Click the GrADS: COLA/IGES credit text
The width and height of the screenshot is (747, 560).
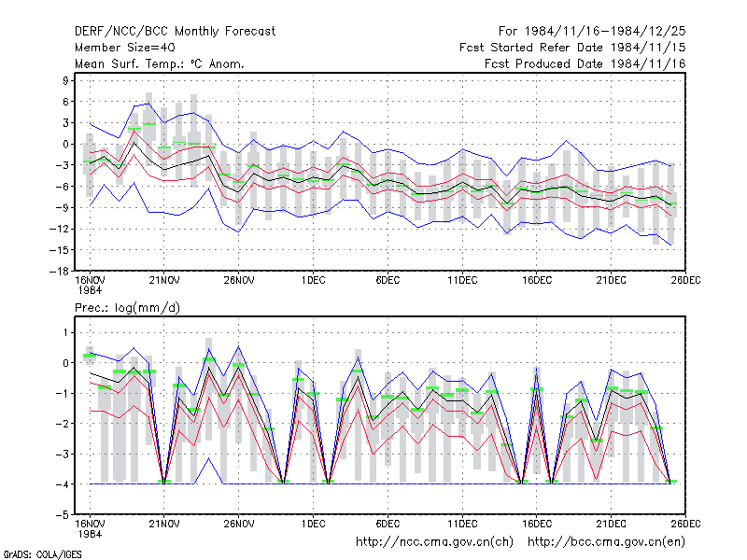[42, 554]
